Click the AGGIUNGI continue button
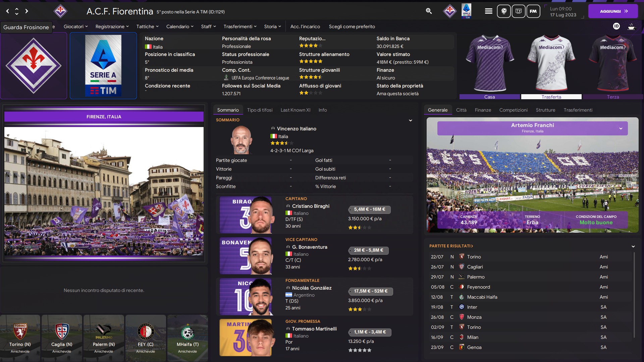Viewport: 644px width, 362px height. click(x=613, y=11)
